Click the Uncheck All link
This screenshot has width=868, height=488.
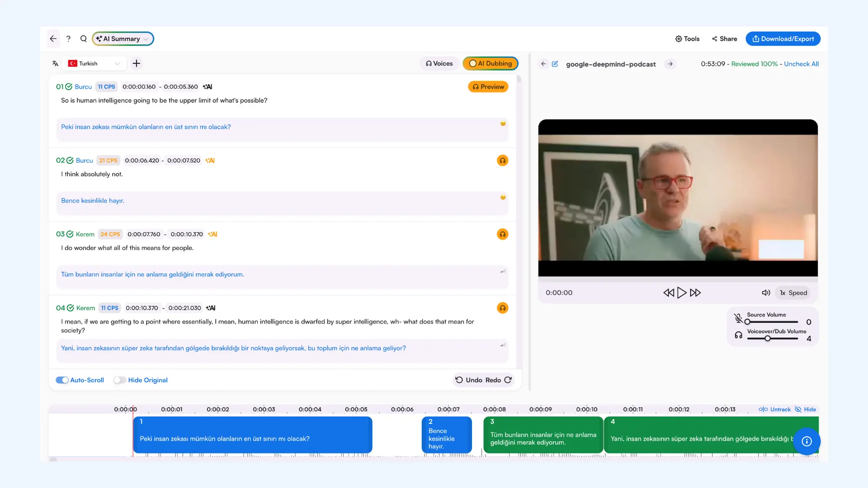tap(801, 64)
